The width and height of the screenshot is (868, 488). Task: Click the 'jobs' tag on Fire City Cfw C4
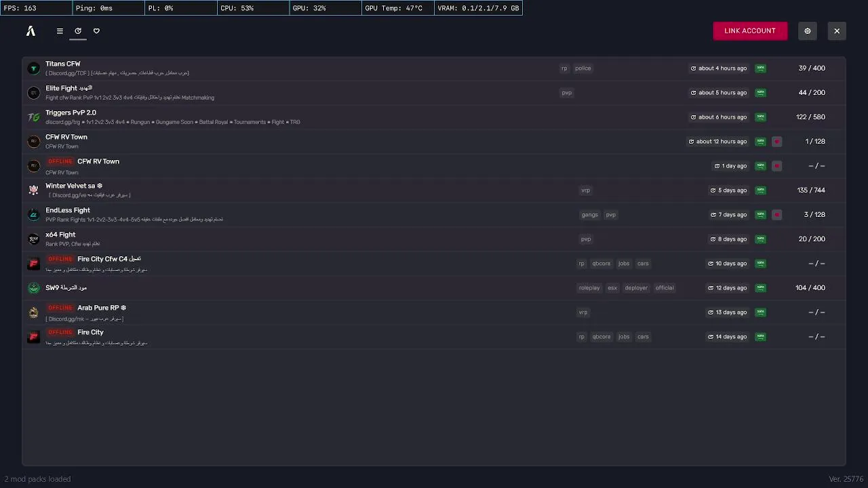[x=624, y=264]
